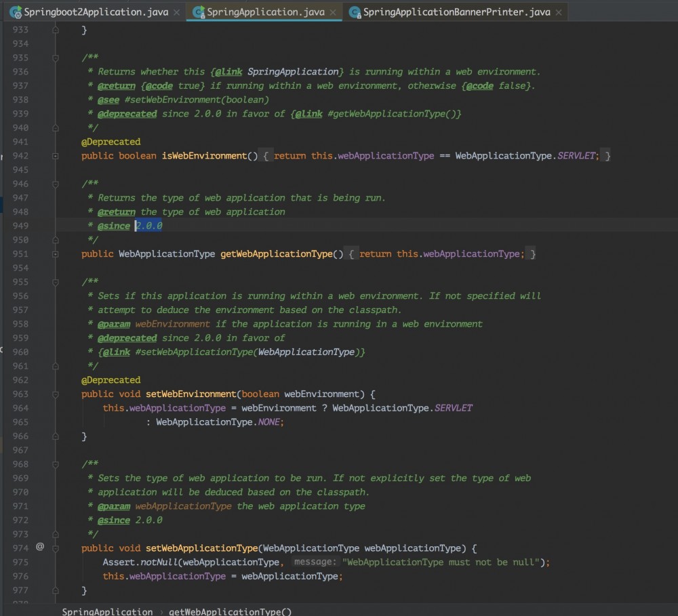Image resolution: width=678 pixels, height=616 pixels.
Task: Close the SpringApplication.java tab
Action: 332,12
